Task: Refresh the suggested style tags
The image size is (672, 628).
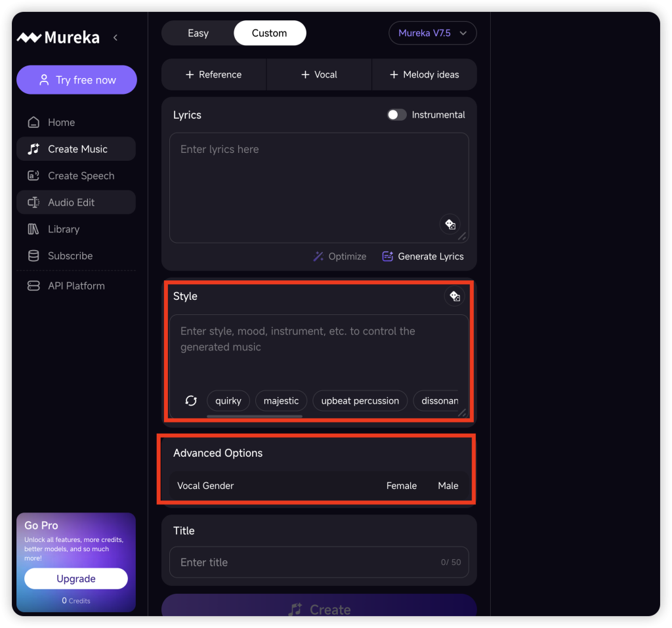Action: [191, 400]
